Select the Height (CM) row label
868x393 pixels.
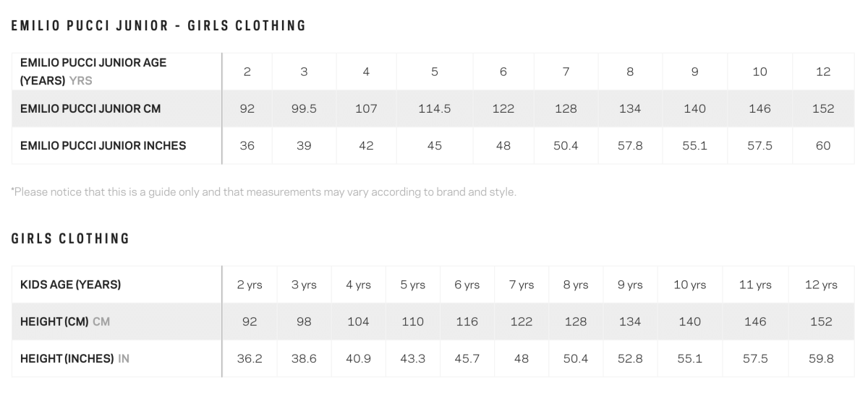coord(65,321)
